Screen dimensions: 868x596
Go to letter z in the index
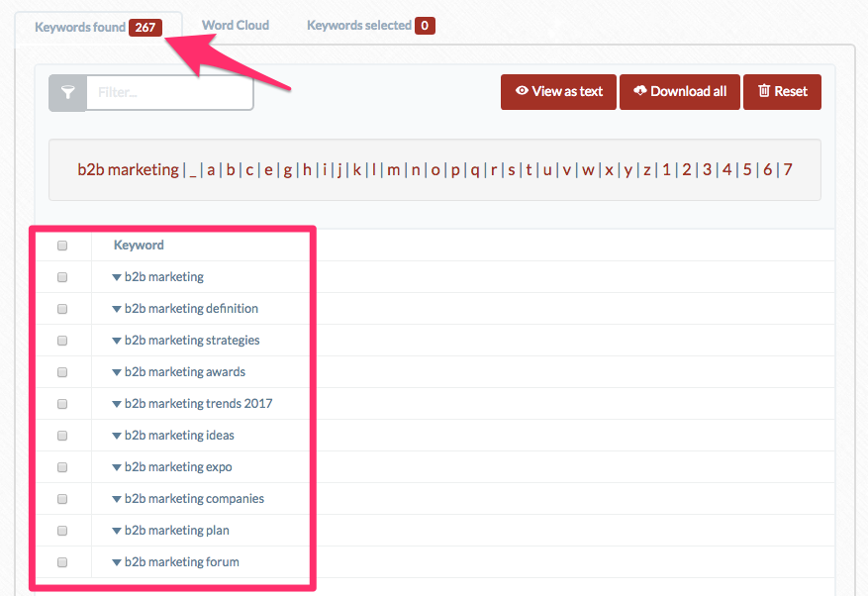point(646,170)
